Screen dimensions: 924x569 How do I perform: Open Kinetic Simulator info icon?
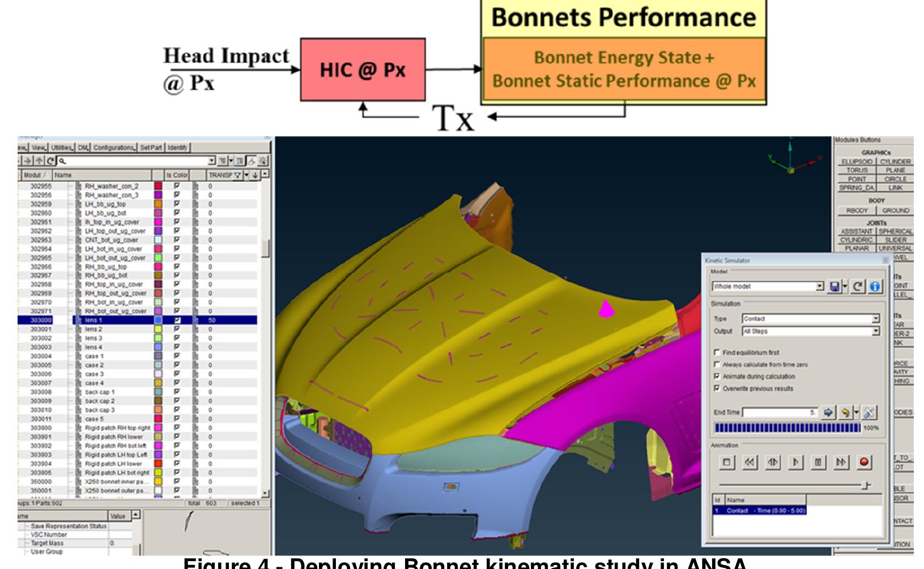coord(875,287)
